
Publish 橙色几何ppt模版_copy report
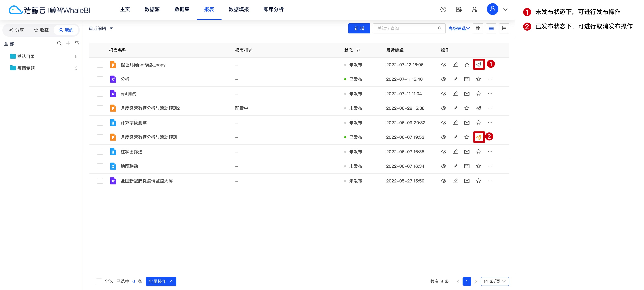[478, 65]
